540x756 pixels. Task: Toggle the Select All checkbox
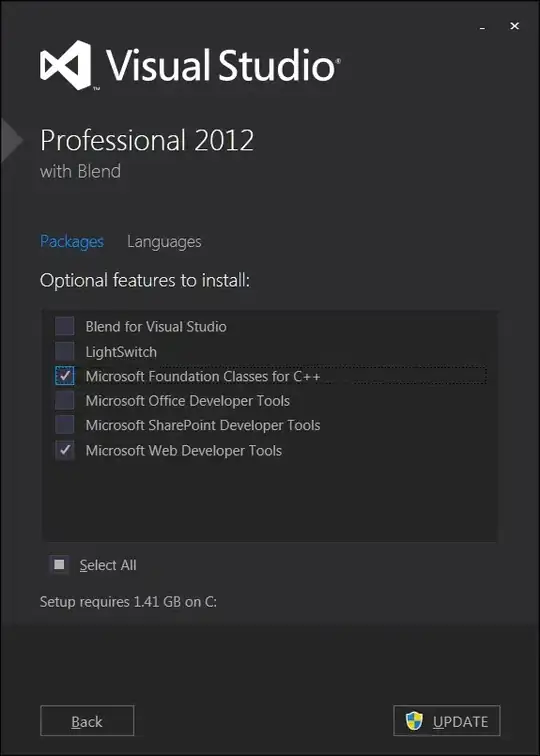(59, 565)
